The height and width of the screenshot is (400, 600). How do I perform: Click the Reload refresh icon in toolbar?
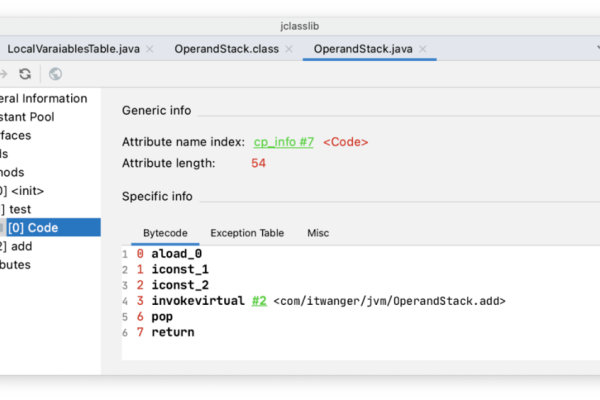pos(25,74)
